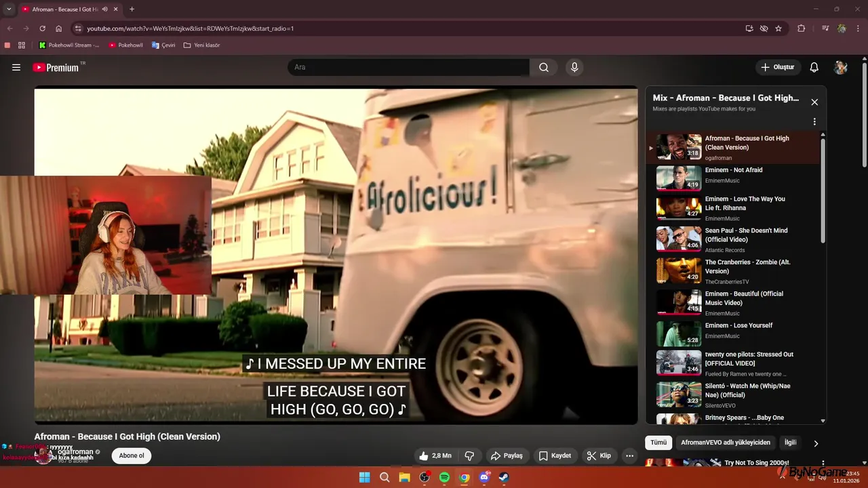Click the search magnifier button
The width and height of the screenshot is (868, 488).
(x=544, y=67)
